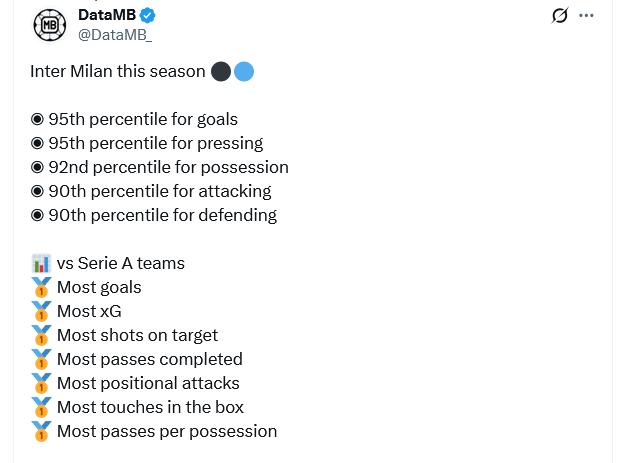Click the medal beside Most xG
The height and width of the screenshot is (463, 635).
41,312
